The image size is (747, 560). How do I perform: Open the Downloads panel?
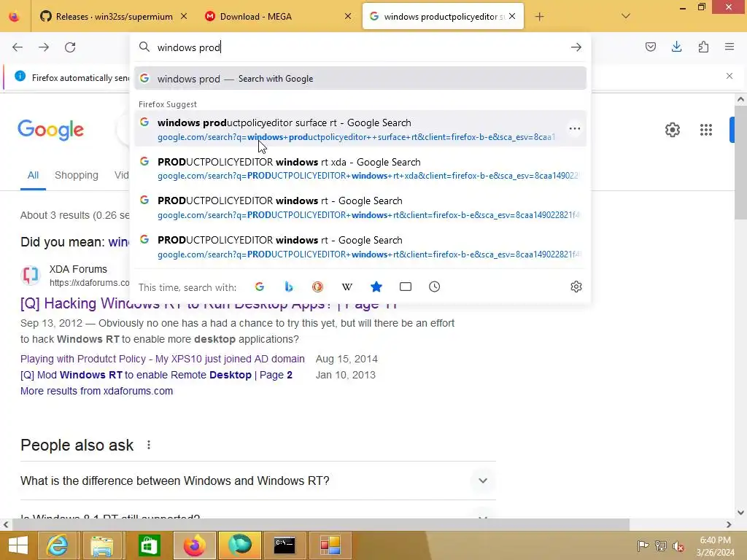coord(676,47)
